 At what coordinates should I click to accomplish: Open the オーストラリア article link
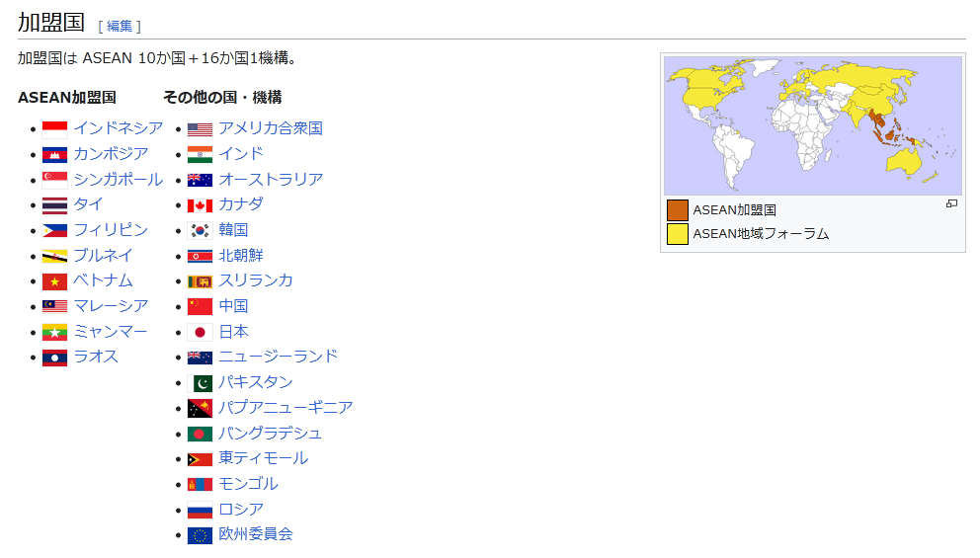coord(271,180)
